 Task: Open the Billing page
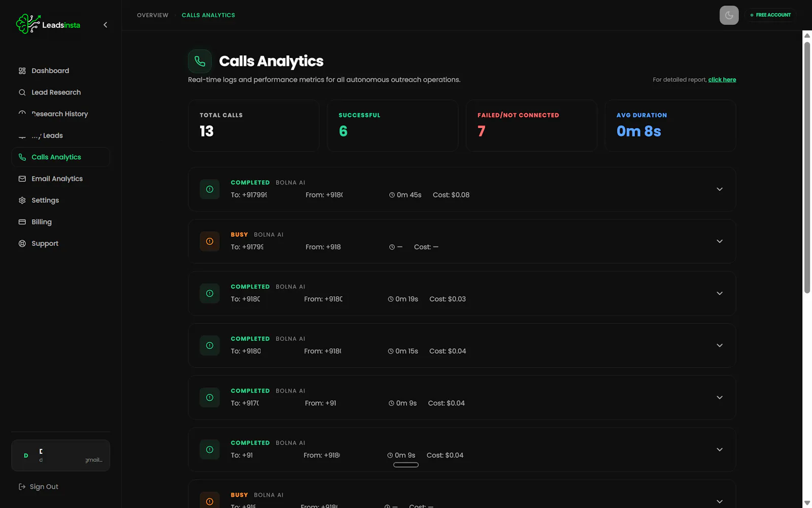60,222
